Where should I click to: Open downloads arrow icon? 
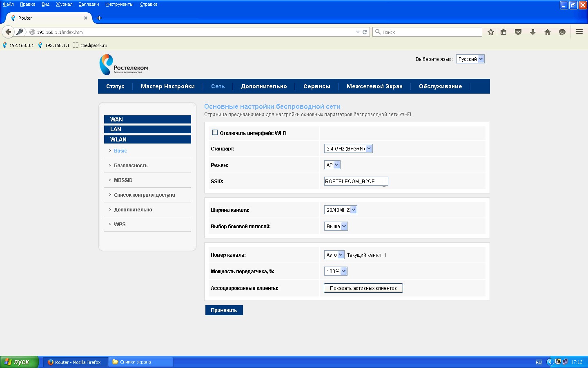click(533, 32)
